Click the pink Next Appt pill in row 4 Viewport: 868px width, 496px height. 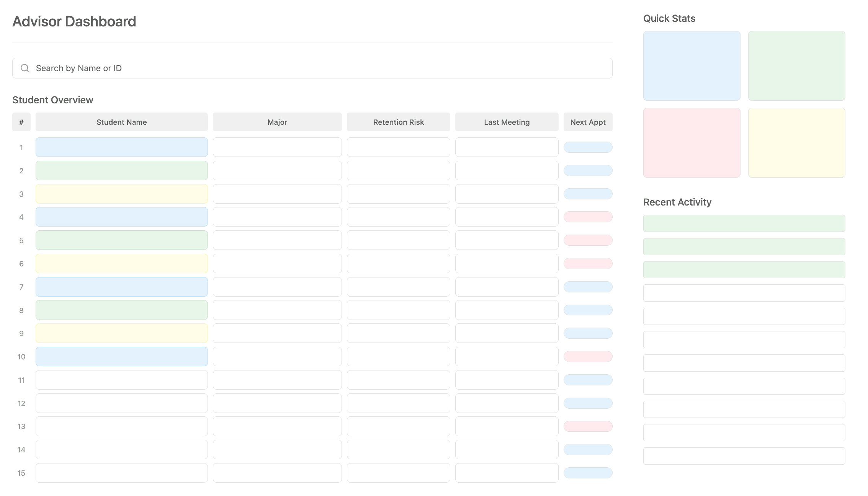click(588, 217)
